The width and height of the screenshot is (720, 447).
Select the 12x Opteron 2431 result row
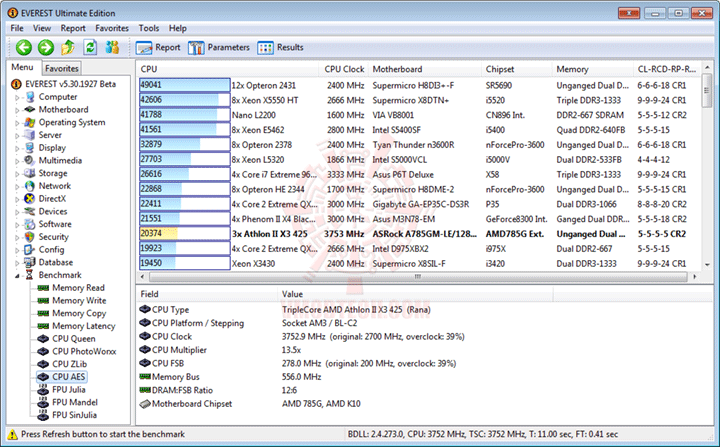[418, 85]
